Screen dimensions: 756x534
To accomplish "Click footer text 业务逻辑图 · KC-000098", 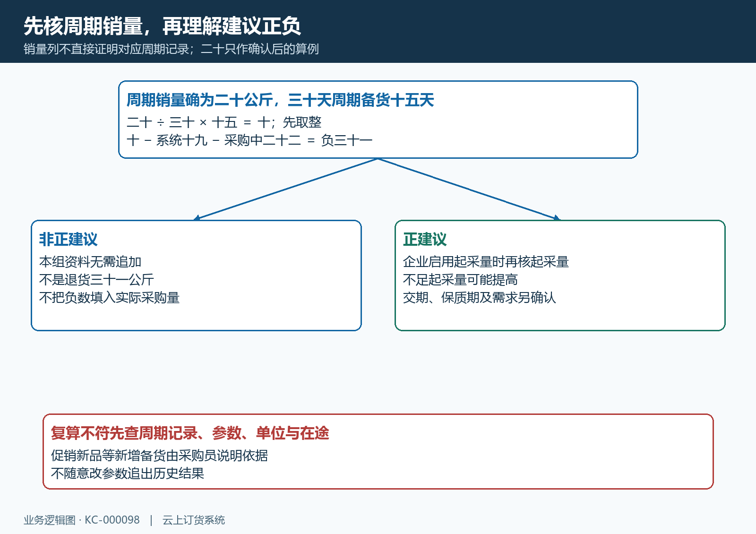I will [82, 520].
